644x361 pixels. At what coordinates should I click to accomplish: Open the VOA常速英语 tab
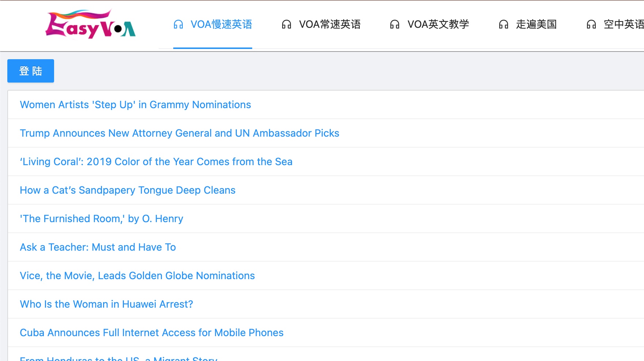coord(330,24)
